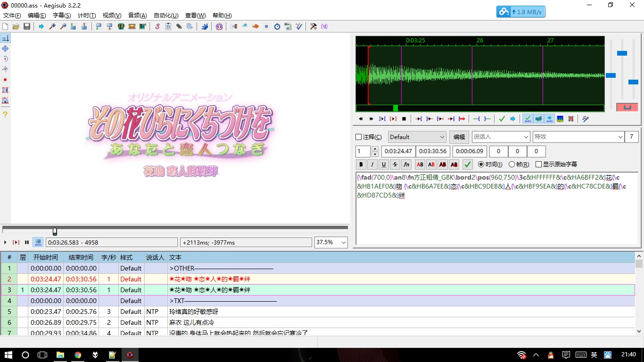
Task: Open Options via hammer and wrench icon
Action: [x=313, y=26]
